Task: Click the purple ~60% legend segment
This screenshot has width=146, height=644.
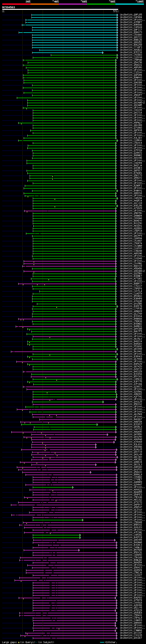Action: click(73, 4)
